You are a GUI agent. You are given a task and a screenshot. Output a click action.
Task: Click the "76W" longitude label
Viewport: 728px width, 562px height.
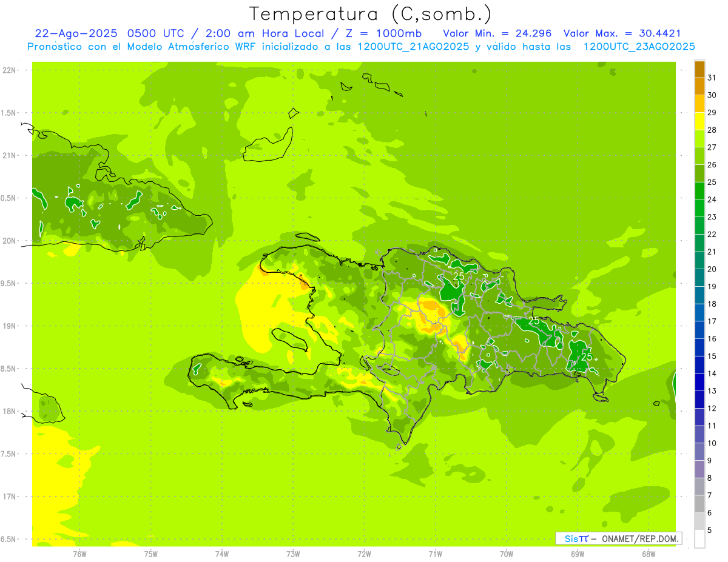[79, 554]
